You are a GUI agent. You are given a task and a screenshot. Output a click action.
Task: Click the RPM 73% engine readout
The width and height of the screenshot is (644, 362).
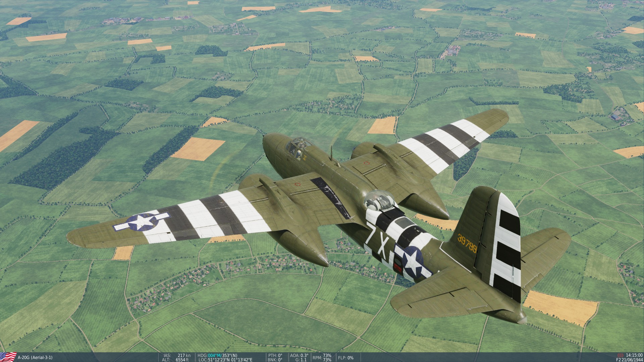pyautogui.click(x=322, y=357)
